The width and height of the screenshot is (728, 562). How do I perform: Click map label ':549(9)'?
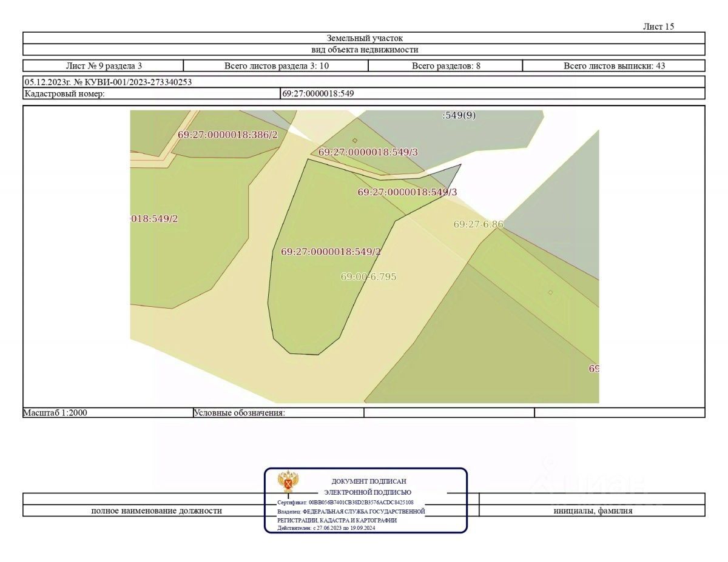(459, 115)
